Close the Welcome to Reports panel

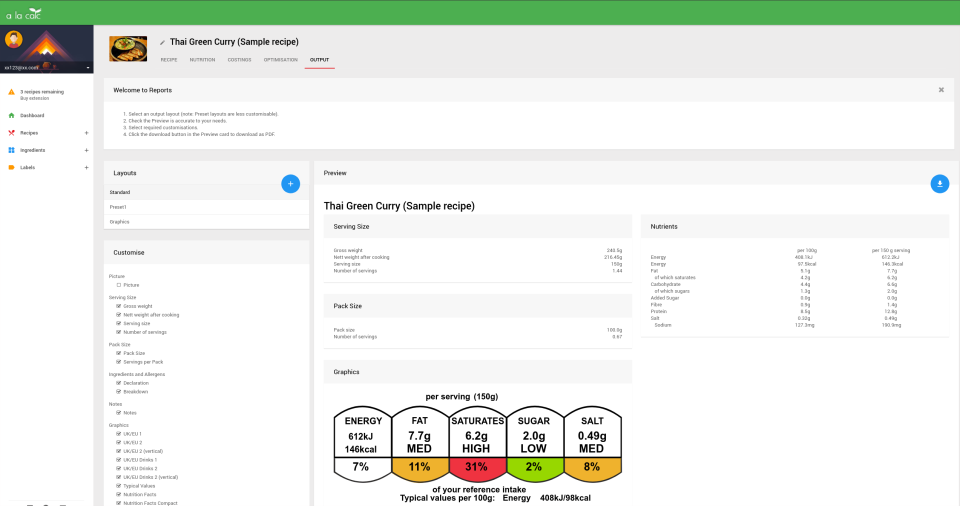pyautogui.click(x=941, y=90)
